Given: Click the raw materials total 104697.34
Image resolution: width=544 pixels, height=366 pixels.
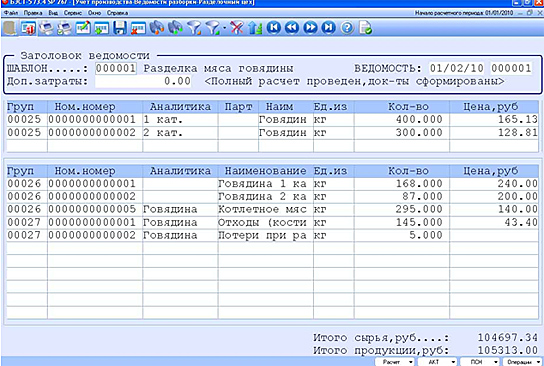Looking at the screenshot, I should tap(508, 337).
